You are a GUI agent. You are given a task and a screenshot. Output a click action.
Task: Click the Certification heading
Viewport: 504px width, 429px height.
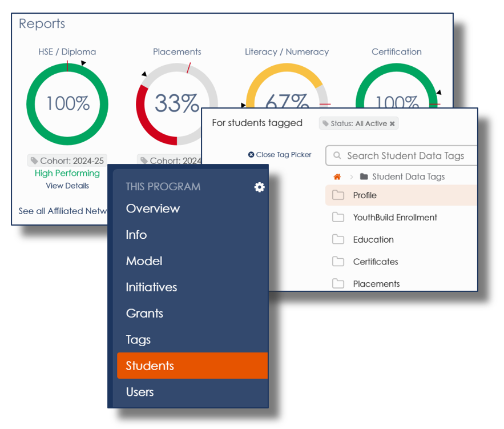(x=397, y=52)
